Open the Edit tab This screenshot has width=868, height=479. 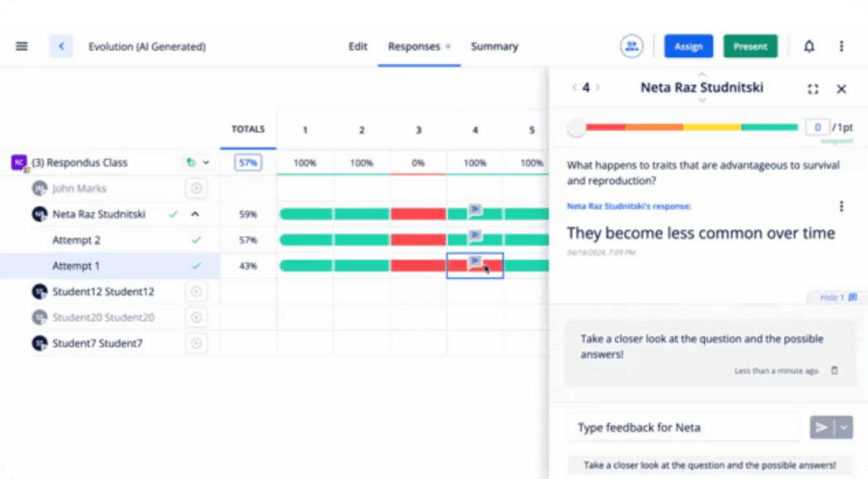tap(358, 47)
